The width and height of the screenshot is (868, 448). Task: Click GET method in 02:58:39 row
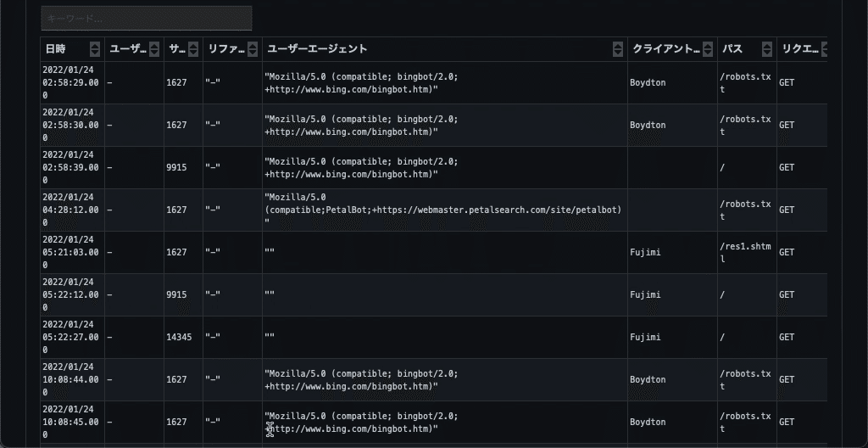pos(787,167)
